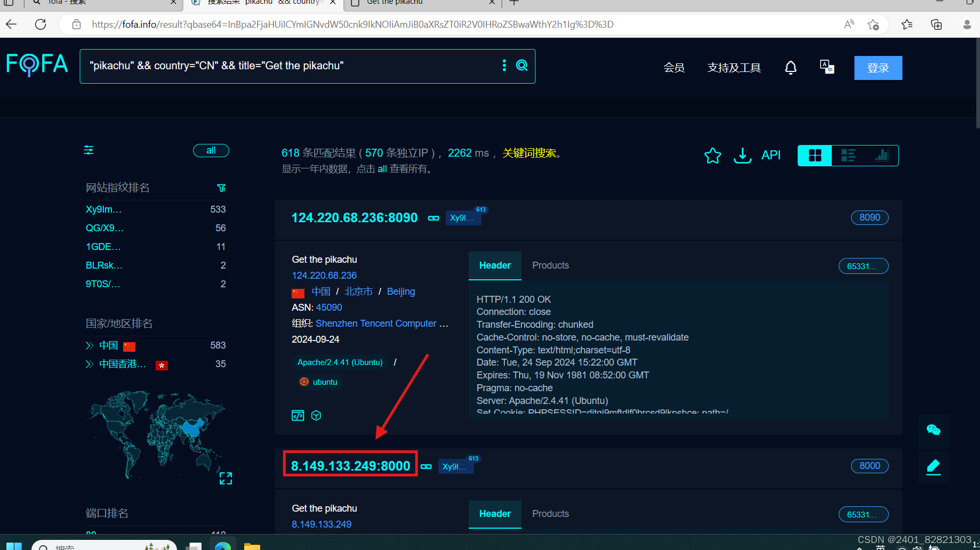Switch to list view layout

(x=848, y=156)
